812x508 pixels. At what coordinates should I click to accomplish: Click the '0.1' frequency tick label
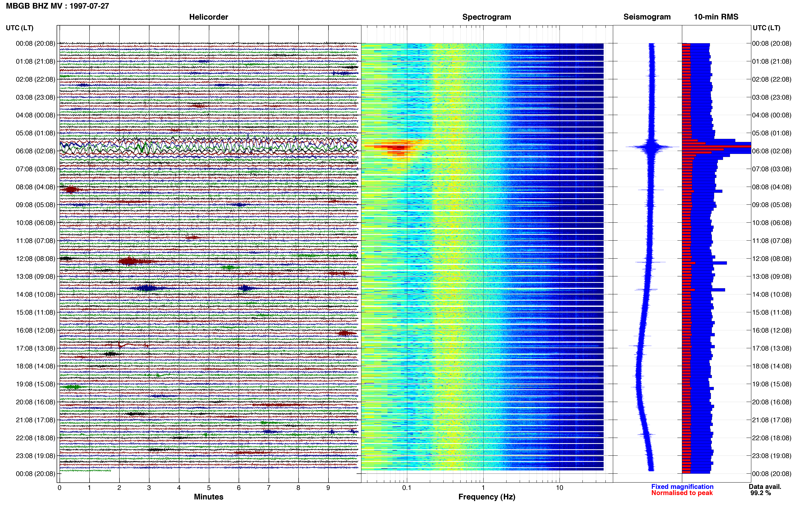407,488
